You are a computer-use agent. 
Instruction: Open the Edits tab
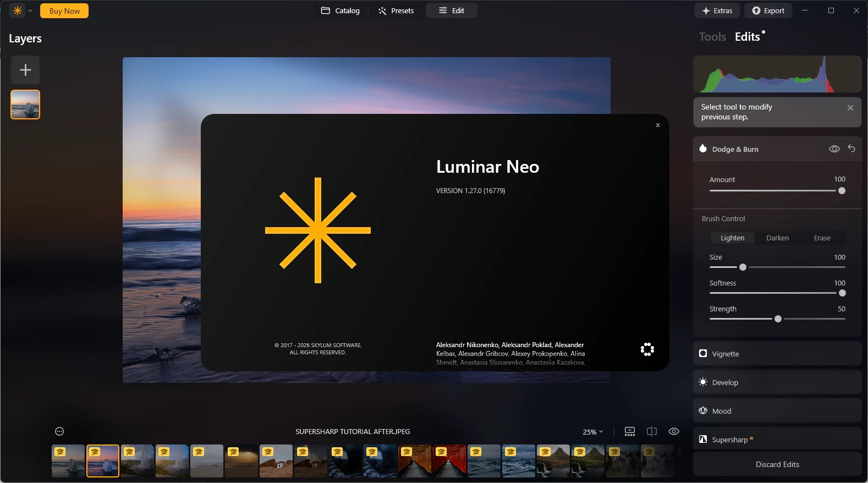(x=748, y=37)
